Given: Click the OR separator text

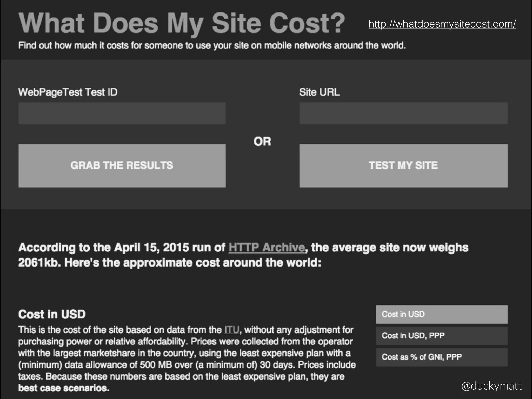Looking at the screenshot, I should tap(262, 142).
